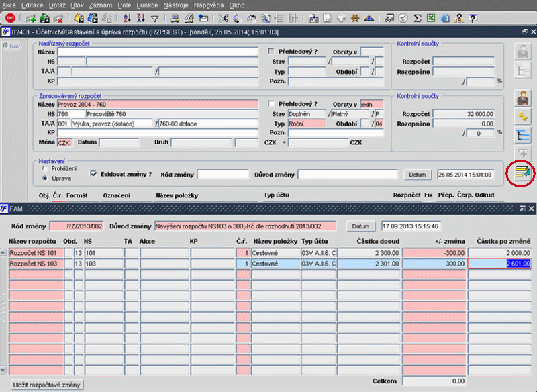
Task: Click the NS name field Pracoviště 760
Action: tap(172, 114)
